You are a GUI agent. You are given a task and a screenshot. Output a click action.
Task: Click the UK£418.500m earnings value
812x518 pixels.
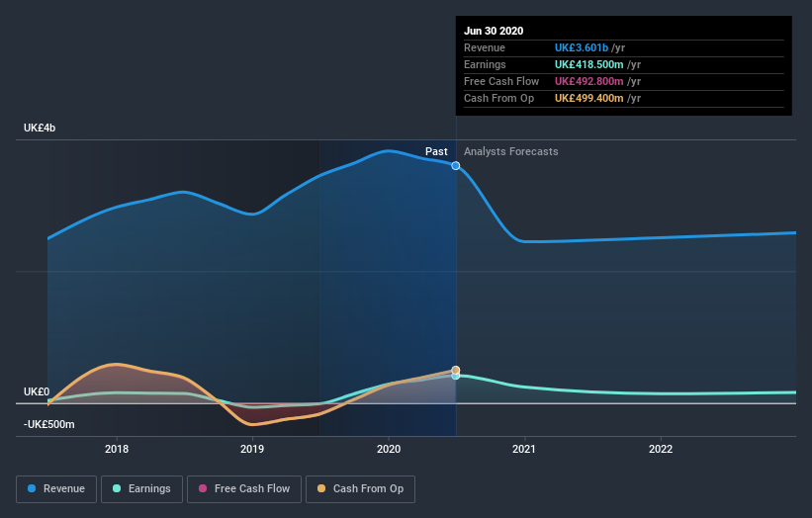[x=588, y=64]
